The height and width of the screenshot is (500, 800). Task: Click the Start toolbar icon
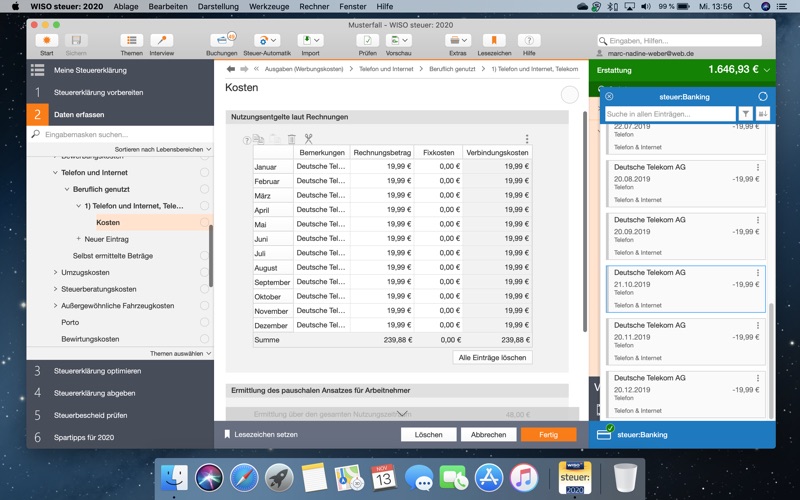[46, 40]
